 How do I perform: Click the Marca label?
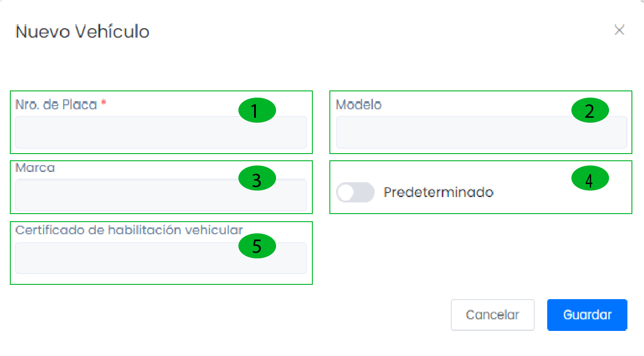[35, 168]
